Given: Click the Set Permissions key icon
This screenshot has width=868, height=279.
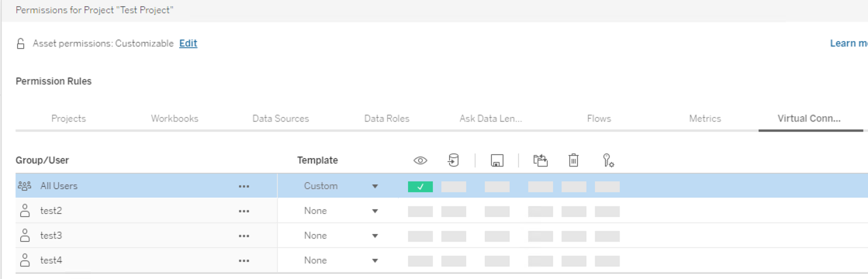Looking at the screenshot, I should coord(608,160).
